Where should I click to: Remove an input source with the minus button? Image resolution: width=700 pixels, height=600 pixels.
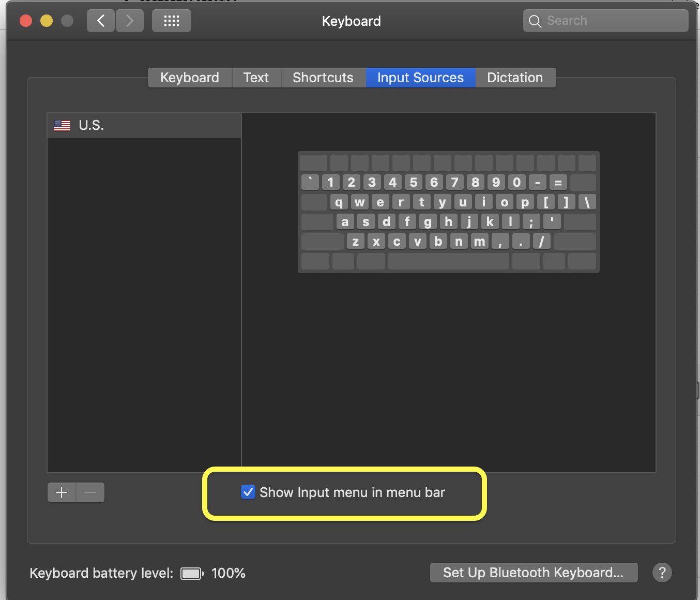[90, 492]
